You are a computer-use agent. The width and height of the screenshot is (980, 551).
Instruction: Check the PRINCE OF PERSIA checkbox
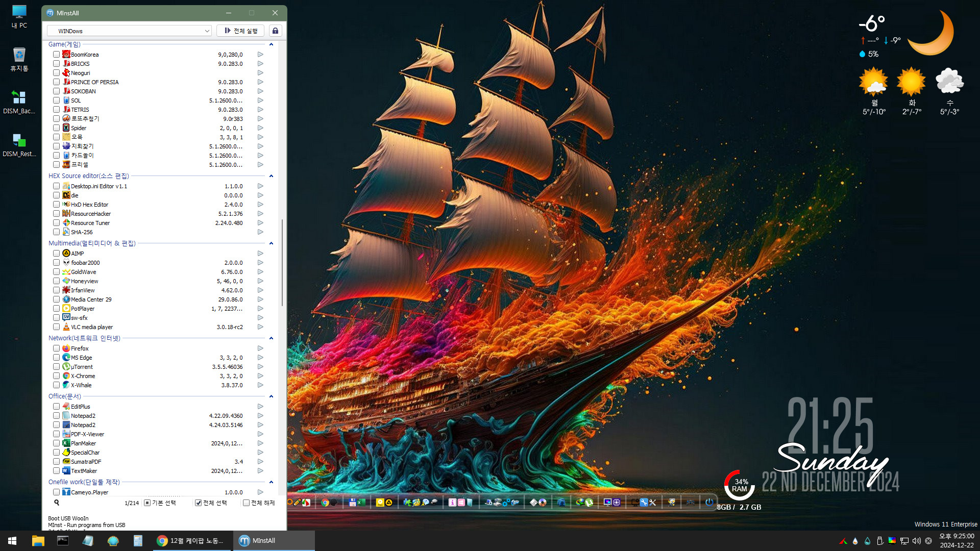pos(57,82)
